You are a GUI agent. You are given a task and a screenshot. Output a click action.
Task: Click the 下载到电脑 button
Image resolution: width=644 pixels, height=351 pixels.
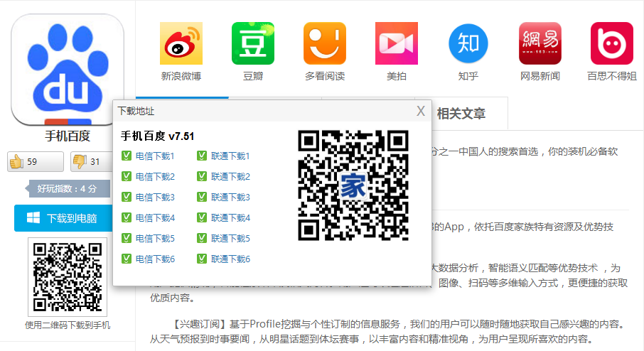tap(64, 218)
